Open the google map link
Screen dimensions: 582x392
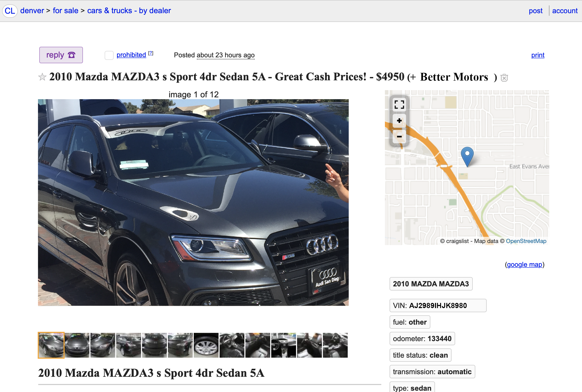click(x=524, y=265)
